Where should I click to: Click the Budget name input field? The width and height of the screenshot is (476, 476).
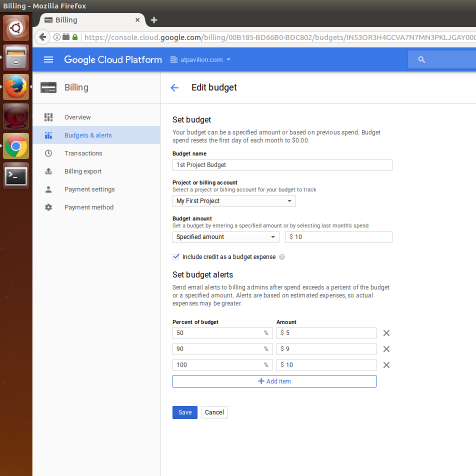point(282,165)
